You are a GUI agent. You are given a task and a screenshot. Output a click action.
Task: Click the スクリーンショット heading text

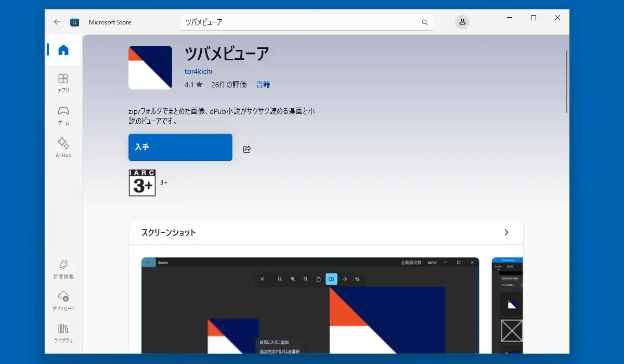168,232
